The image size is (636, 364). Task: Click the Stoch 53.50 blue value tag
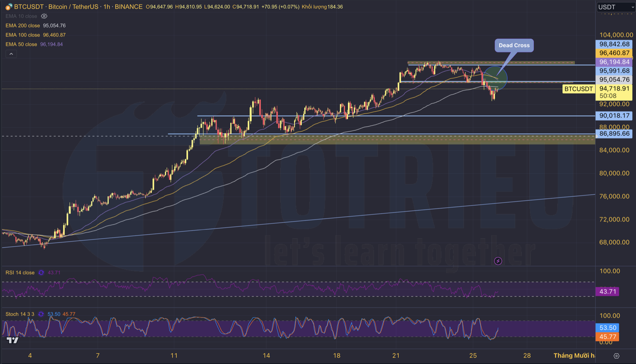pos(607,328)
